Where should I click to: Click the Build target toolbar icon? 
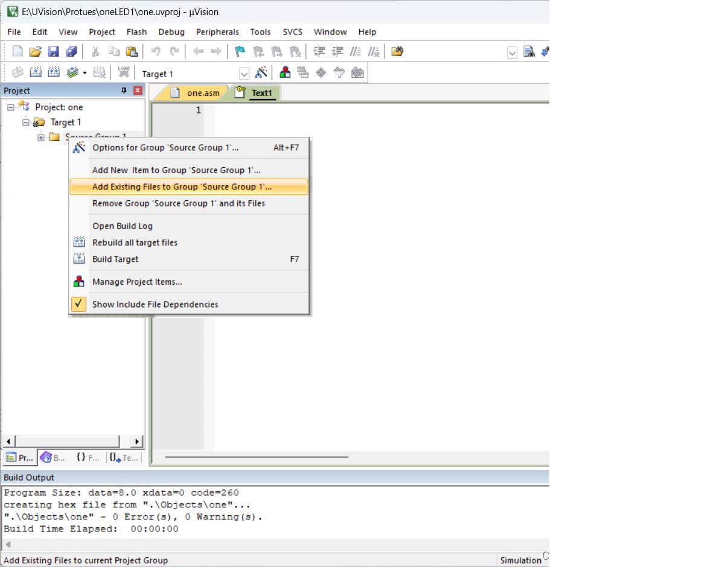[36, 73]
